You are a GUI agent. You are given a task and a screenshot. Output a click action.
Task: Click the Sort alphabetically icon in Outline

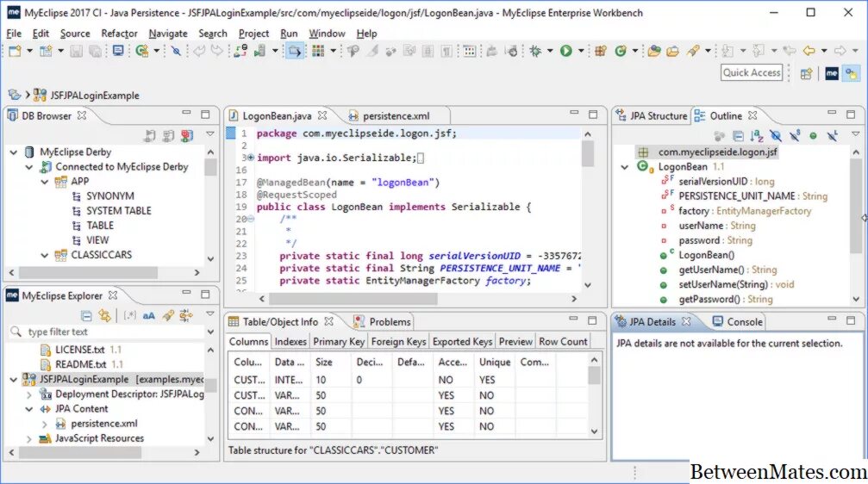757,135
